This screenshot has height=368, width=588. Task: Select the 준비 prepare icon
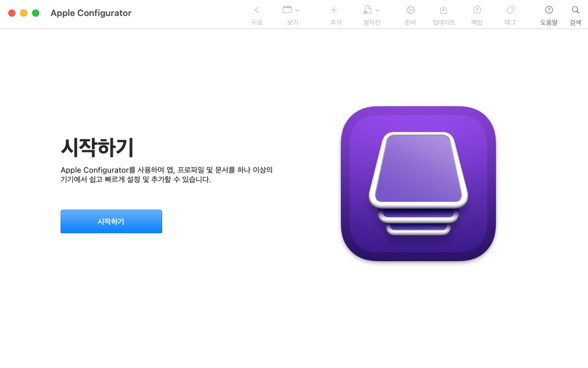coord(410,10)
